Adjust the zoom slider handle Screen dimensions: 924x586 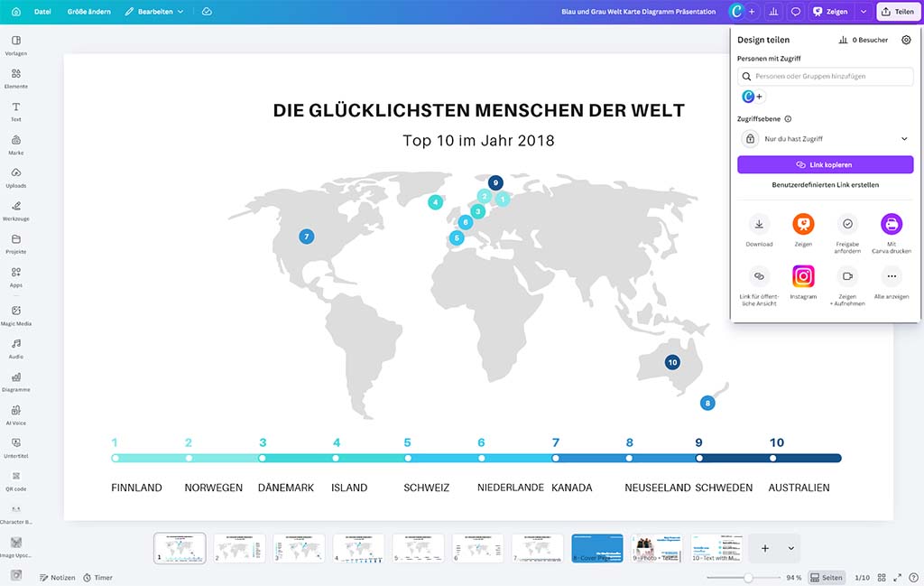(748, 578)
